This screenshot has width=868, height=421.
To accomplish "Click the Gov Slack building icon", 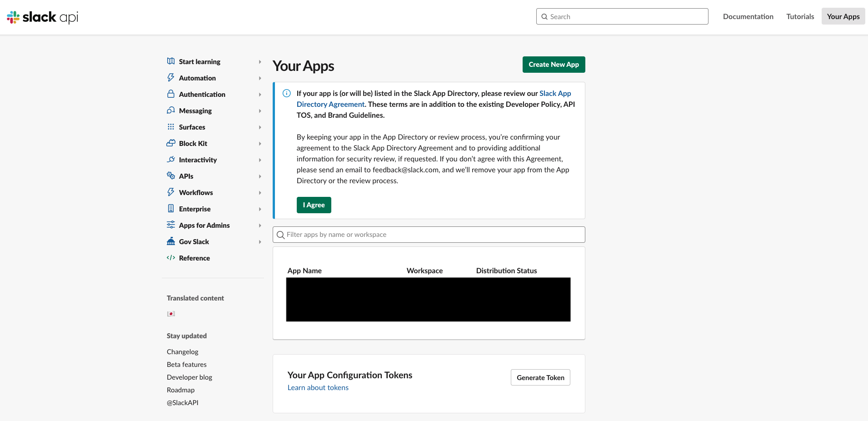I will (170, 241).
